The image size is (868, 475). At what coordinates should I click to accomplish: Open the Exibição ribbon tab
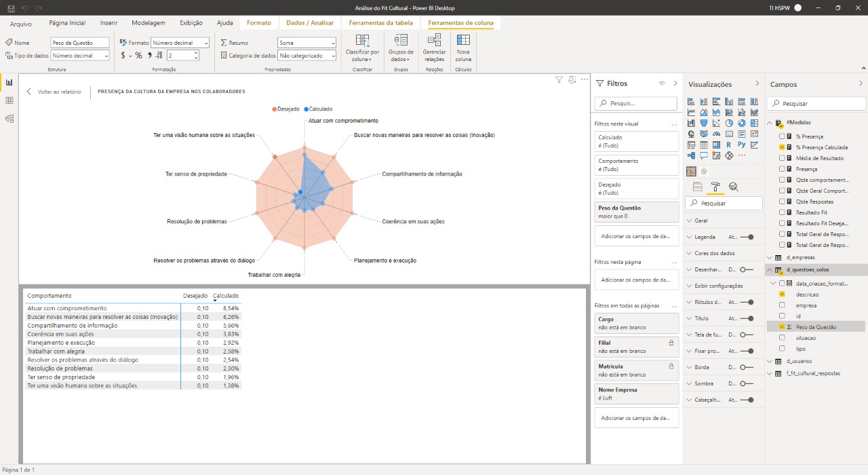(x=191, y=23)
